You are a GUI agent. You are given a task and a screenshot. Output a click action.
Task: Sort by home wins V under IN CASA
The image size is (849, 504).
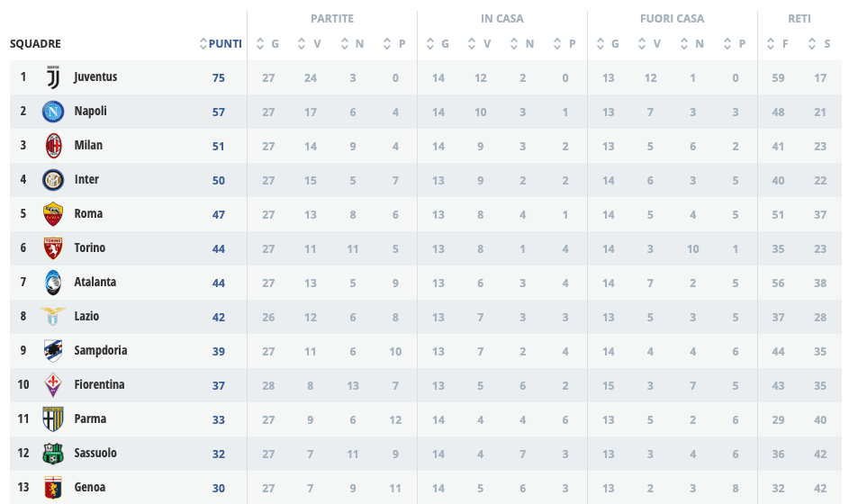coord(480,43)
